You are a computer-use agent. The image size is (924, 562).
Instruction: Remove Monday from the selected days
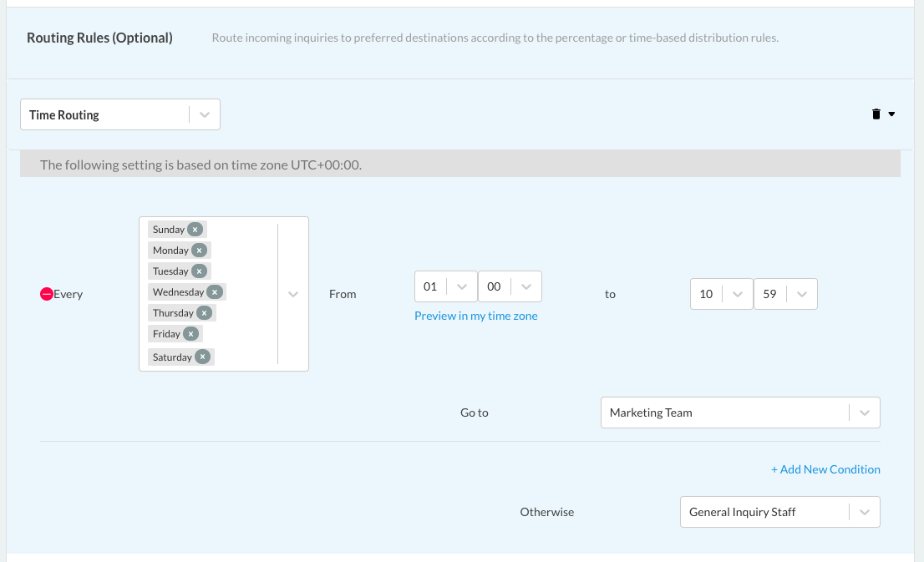(x=199, y=251)
